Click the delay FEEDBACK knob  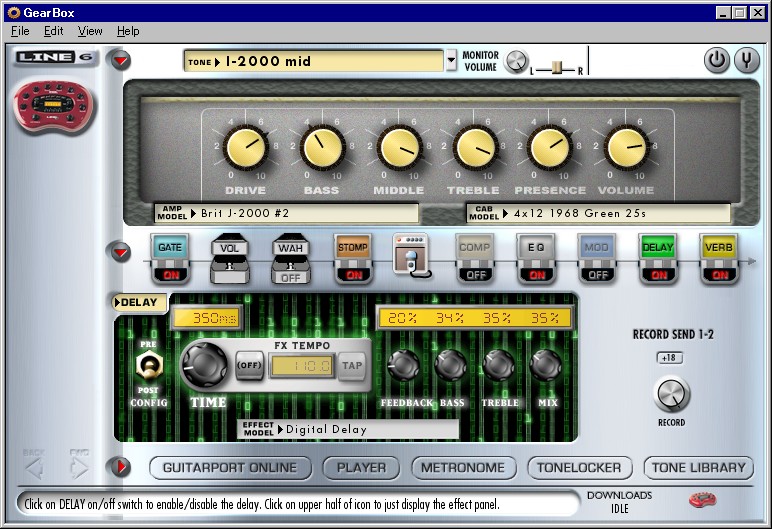click(x=404, y=365)
